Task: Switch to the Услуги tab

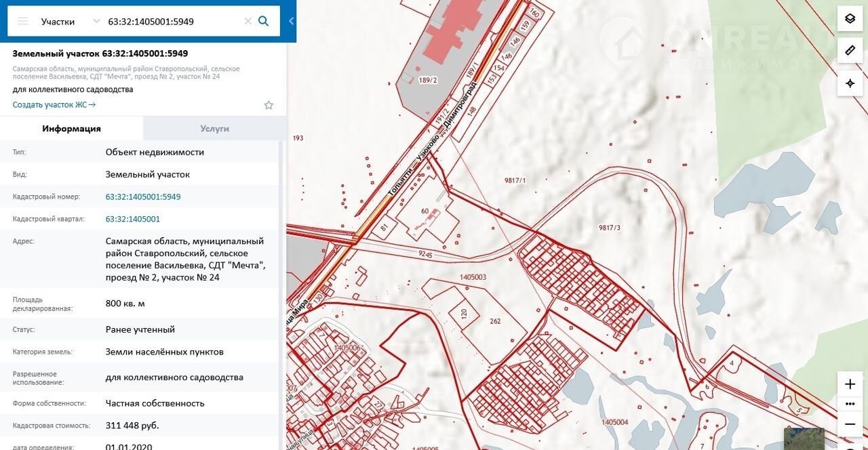Action: point(214,129)
